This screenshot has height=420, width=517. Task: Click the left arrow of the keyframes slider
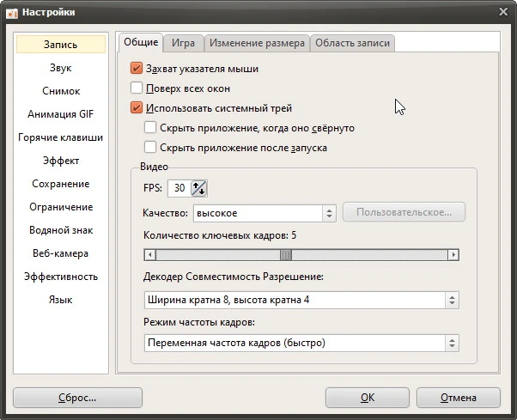[150, 255]
